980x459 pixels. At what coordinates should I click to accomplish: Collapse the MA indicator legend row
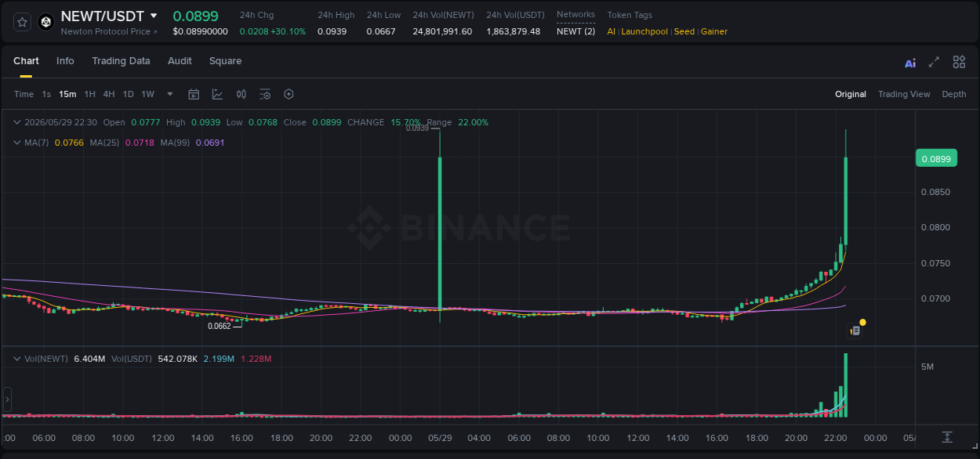[17, 143]
